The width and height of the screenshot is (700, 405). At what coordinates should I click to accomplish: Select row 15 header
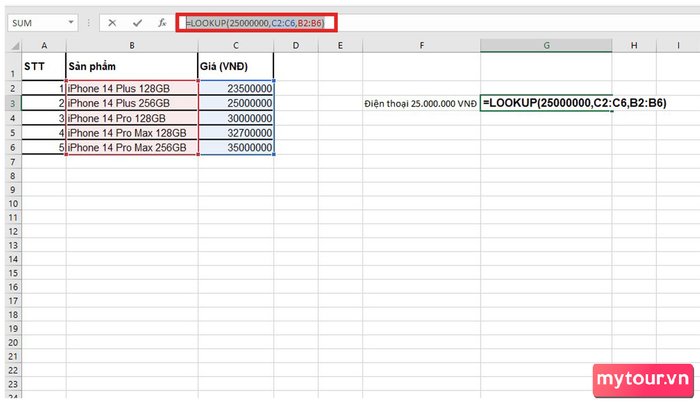[x=13, y=273]
